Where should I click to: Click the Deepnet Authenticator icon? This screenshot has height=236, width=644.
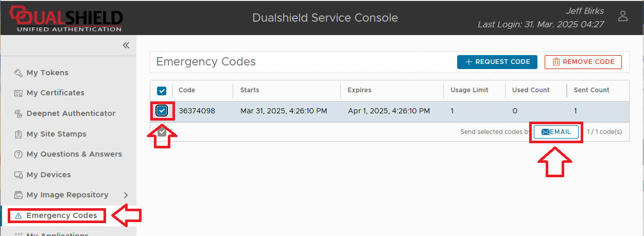pos(19,113)
